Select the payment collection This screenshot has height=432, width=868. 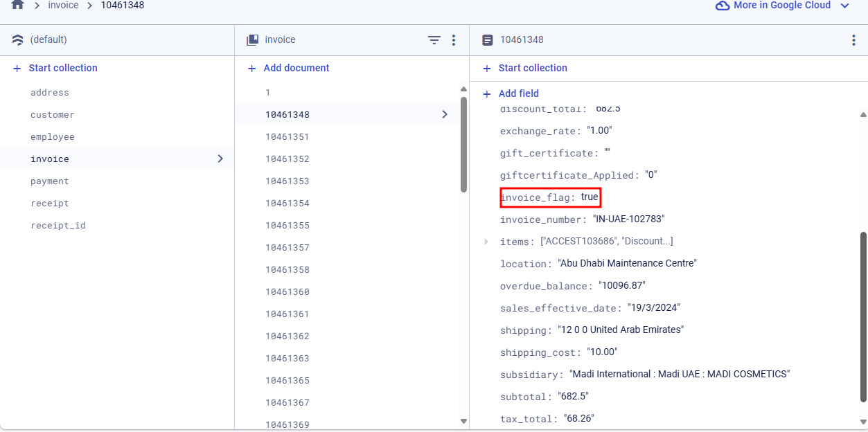pyautogui.click(x=50, y=181)
